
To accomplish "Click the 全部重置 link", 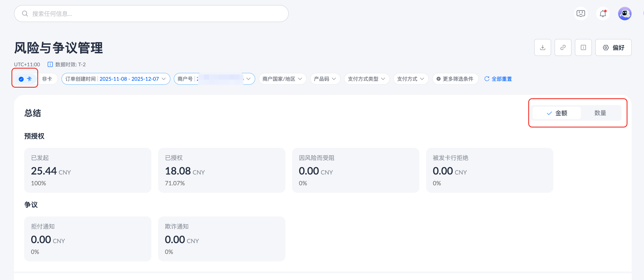I will tap(498, 79).
